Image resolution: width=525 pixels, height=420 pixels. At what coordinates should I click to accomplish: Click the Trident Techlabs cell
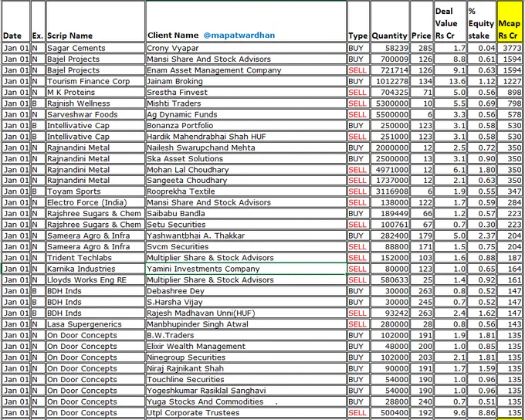[x=96, y=258]
